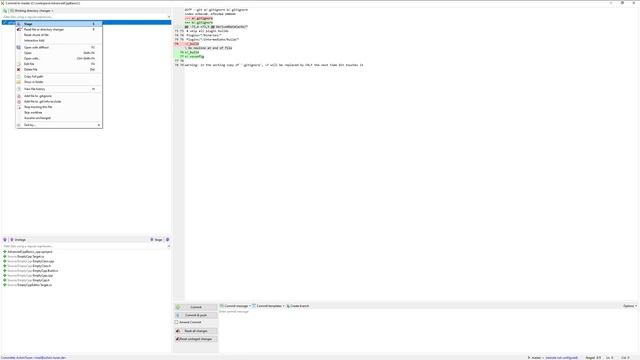
Task: Click Stage all double-arrow icon
Action: click(167, 240)
